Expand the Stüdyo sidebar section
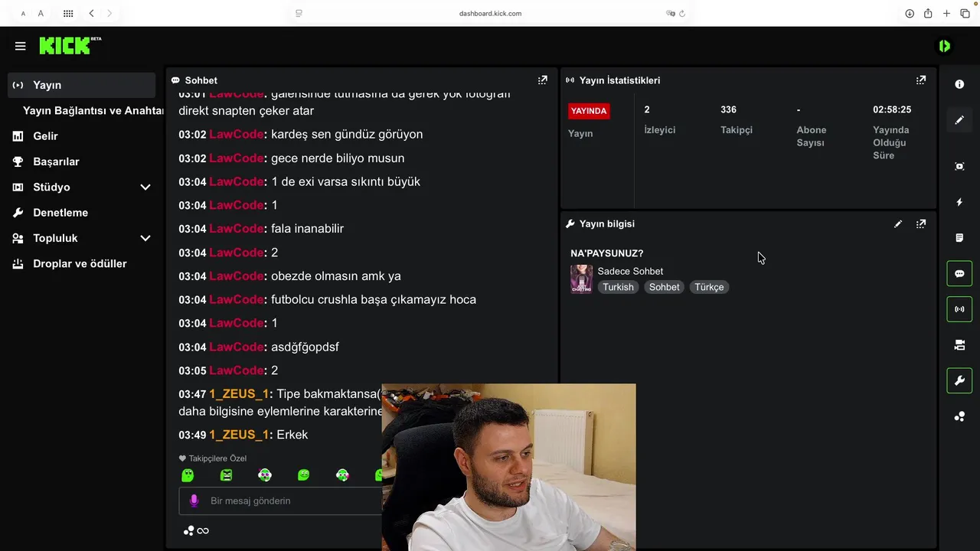The height and width of the screenshot is (551, 980). (81, 187)
